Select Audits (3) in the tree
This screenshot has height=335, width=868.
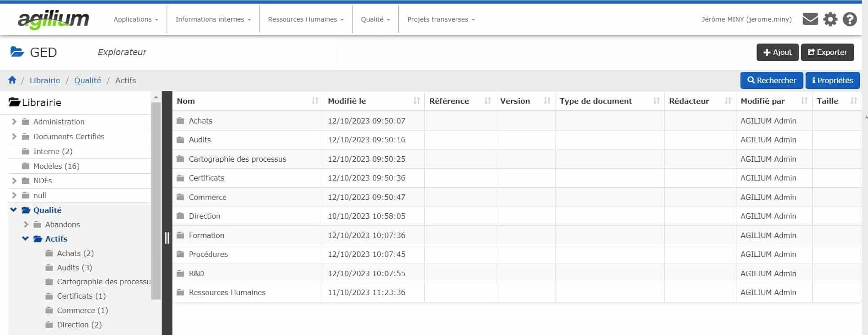tap(75, 268)
